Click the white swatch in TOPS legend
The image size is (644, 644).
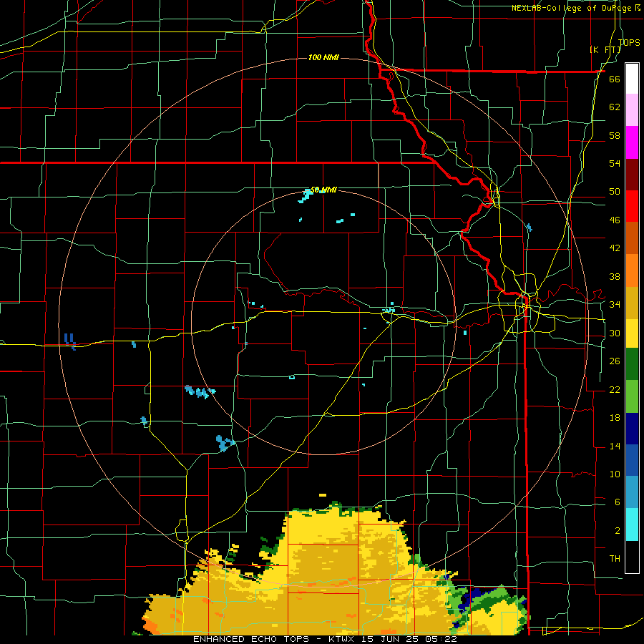(x=632, y=79)
